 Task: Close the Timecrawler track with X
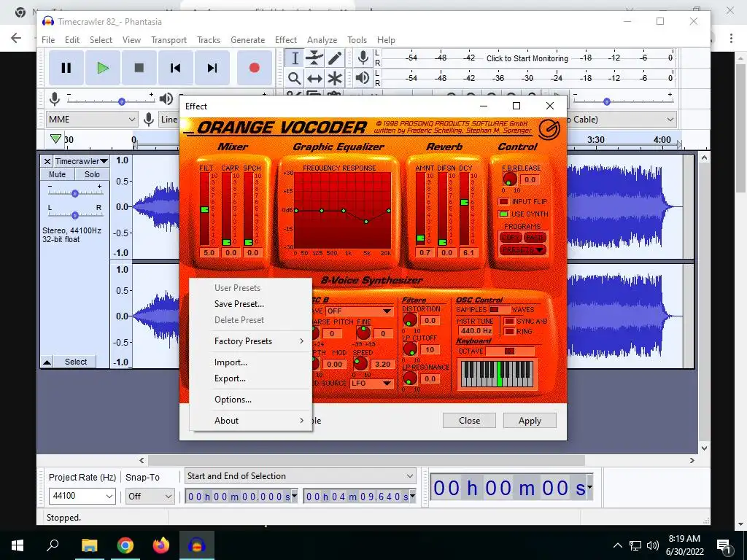click(x=47, y=161)
